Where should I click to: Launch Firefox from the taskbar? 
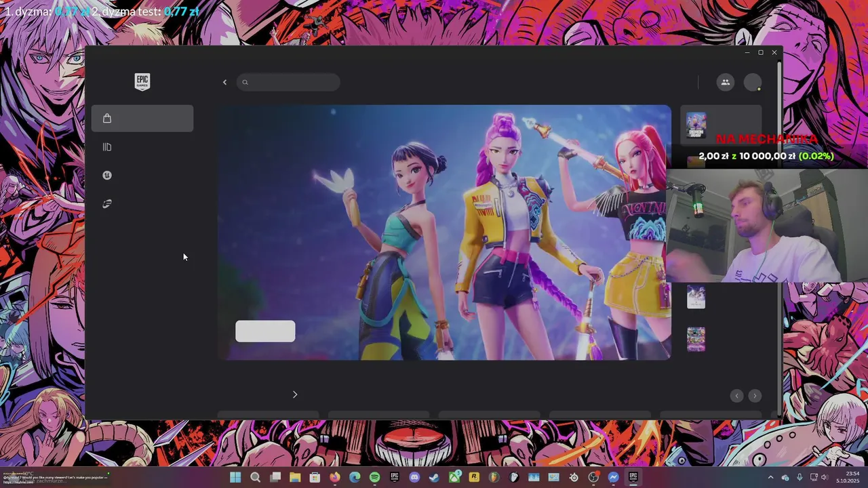(335, 477)
